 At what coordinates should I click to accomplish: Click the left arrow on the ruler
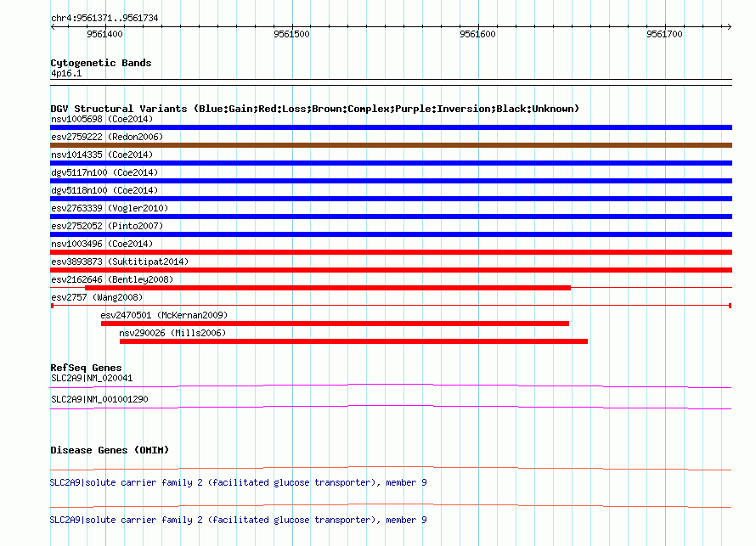coord(53,27)
